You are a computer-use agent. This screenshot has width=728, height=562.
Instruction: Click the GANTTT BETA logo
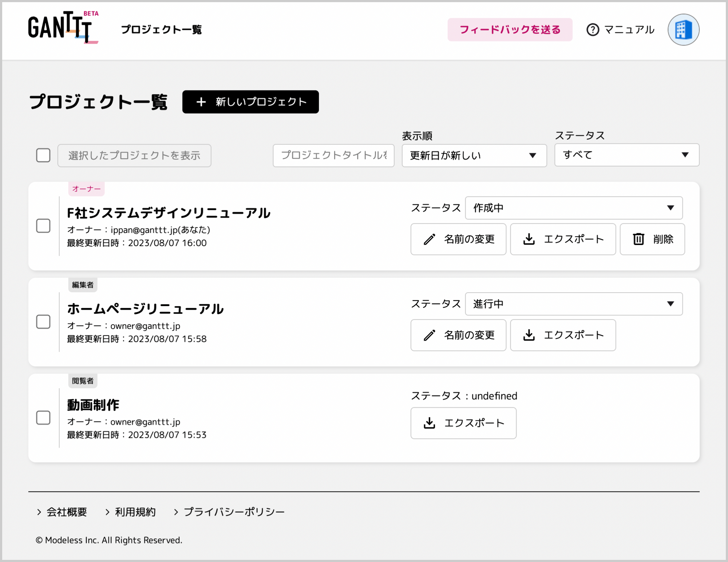pos(63,28)
